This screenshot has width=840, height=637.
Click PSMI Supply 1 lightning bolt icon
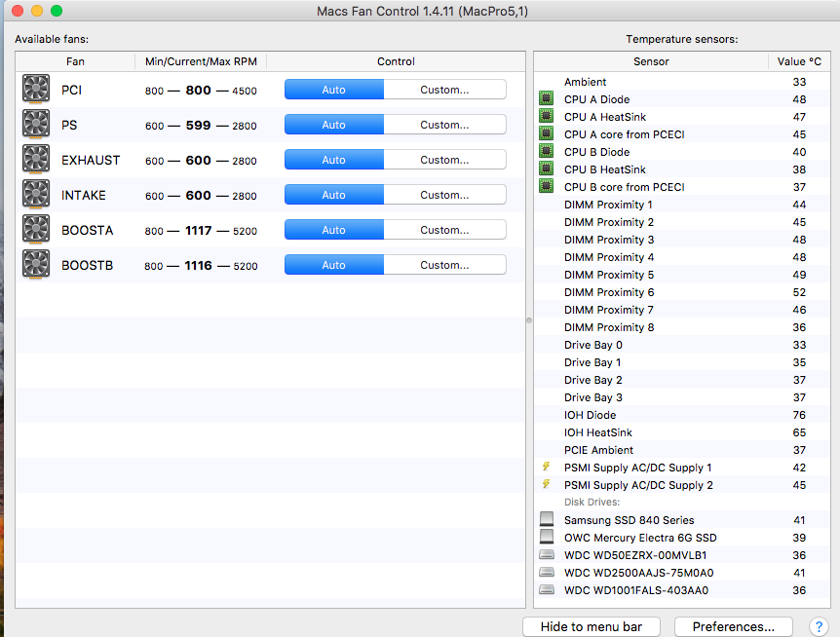(546, 467)
